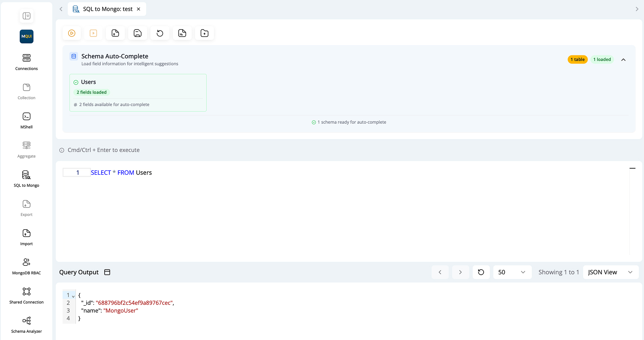Open the page size dropdown showing 50
The width and height of the screenshot is (644, 340).
512,272
